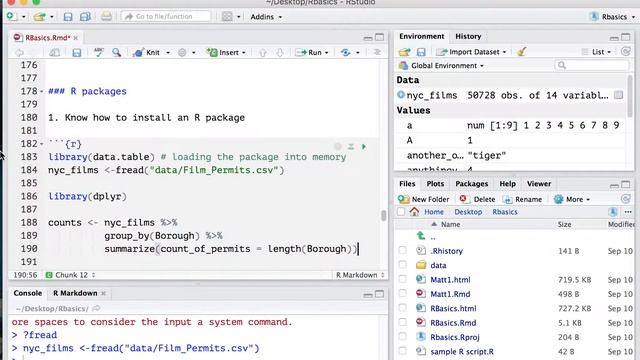The height and width of the screenshot is (360, 640).
Task: Switch to the Viewer tab
Action: tap(539, 184)
